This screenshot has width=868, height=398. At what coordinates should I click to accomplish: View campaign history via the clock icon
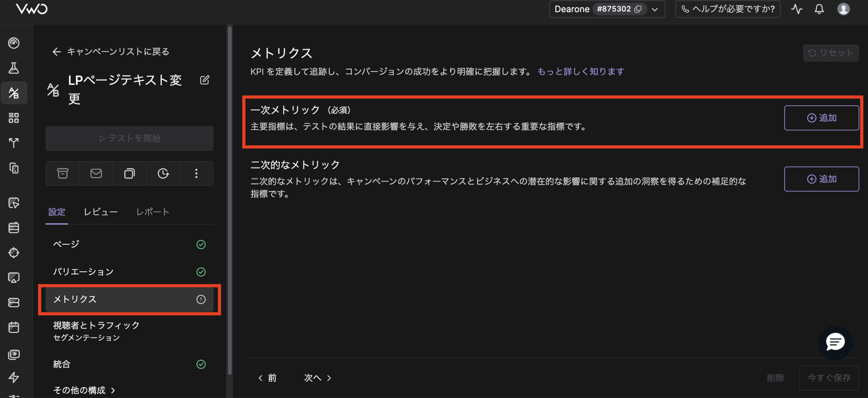[163, 173]
